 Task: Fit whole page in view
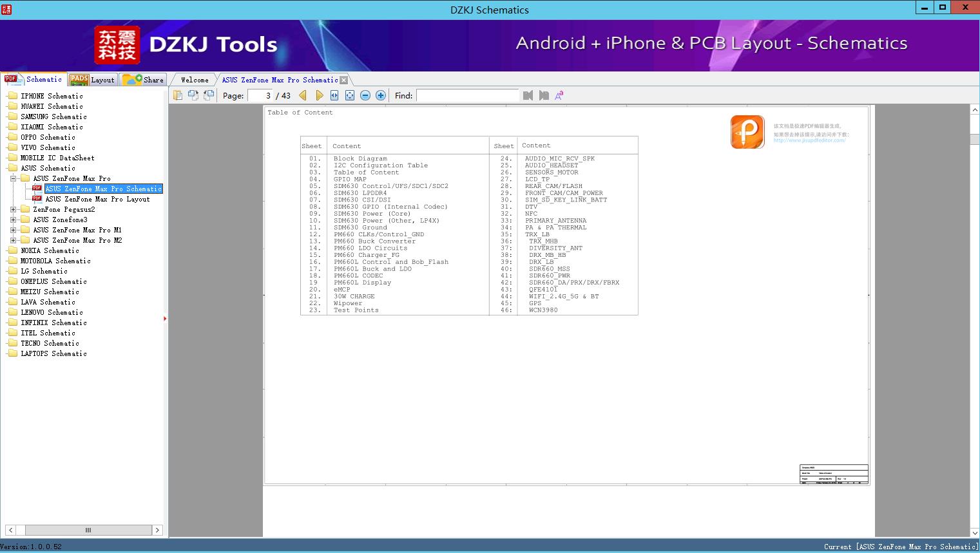click(350, 95)
